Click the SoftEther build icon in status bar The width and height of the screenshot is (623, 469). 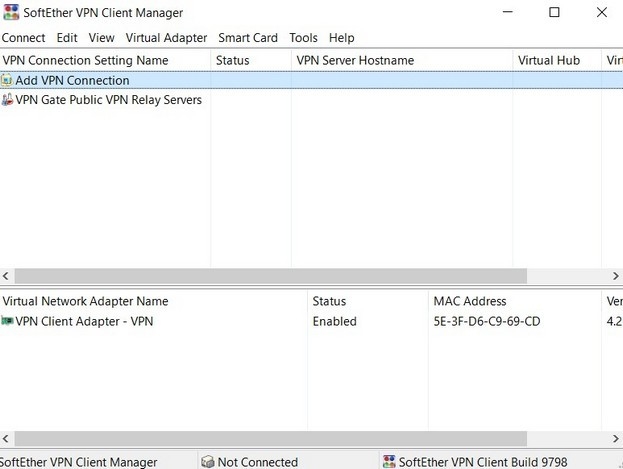pos(389,461)
